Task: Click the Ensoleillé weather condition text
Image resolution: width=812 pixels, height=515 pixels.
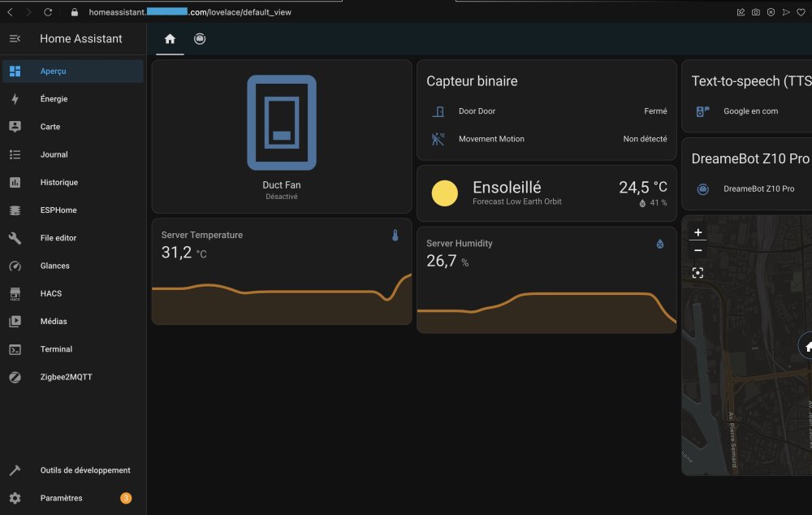Action: pyautogui.click(x=507, y=187)
